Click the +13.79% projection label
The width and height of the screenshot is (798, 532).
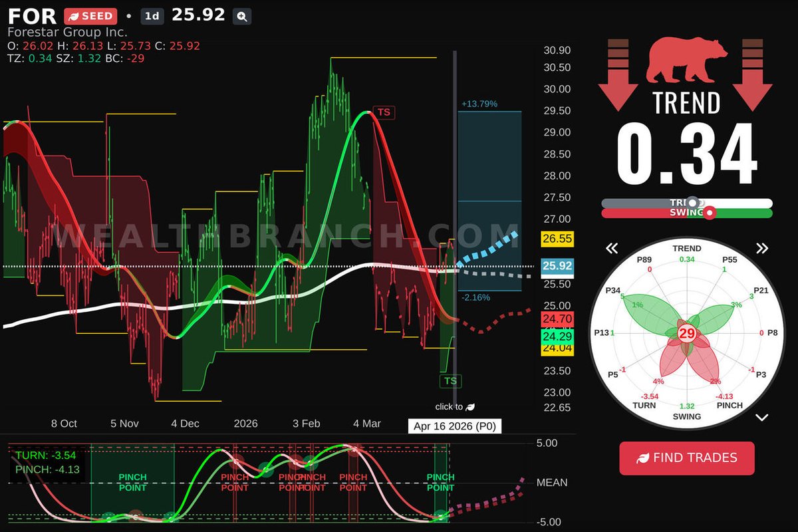coord(479,104)
